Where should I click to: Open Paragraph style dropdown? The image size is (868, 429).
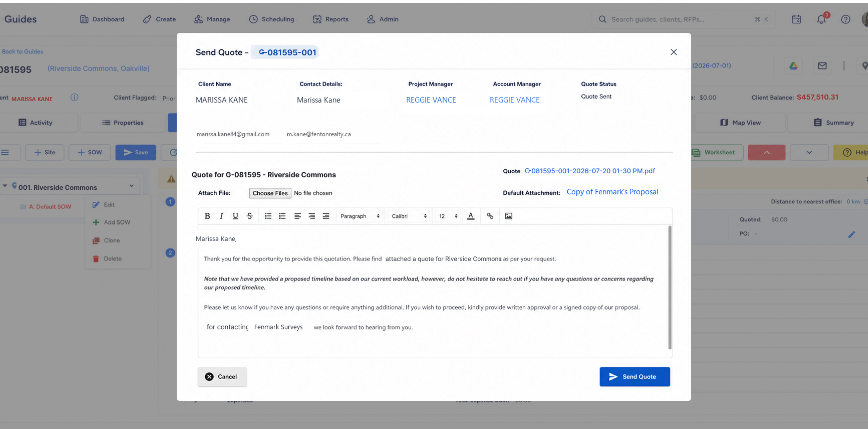[x=360, y=216]
